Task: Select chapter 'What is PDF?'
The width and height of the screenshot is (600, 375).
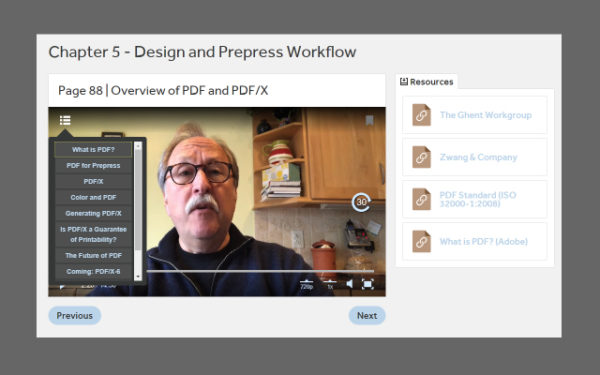Action: coord(93,150)
